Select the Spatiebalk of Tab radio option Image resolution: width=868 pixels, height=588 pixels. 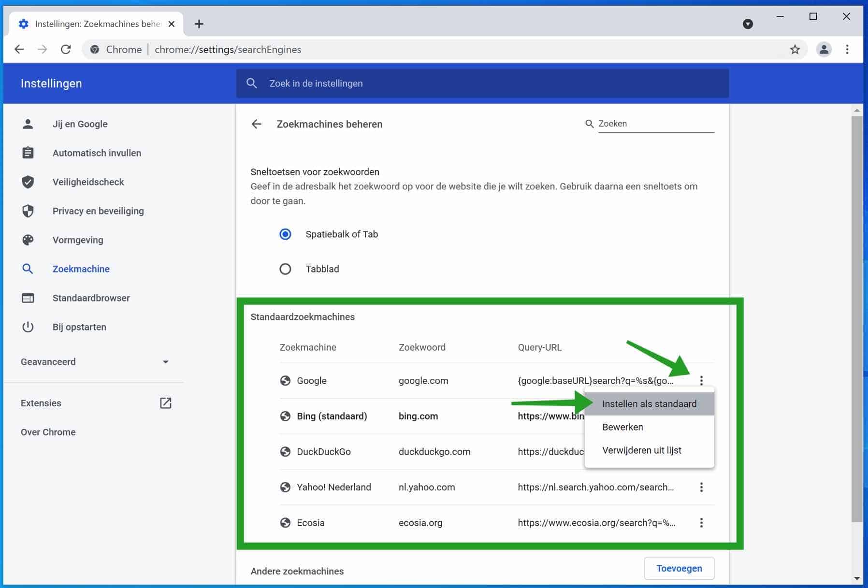click(285, 234)
